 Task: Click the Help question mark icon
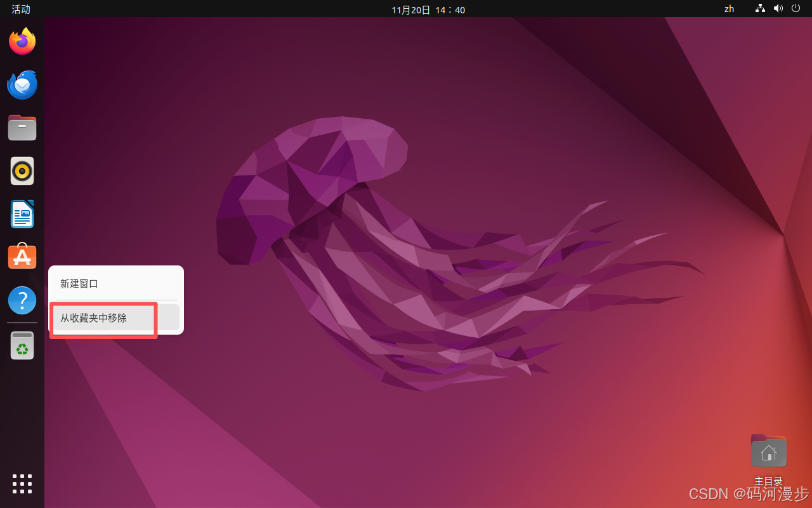[22, 300]
